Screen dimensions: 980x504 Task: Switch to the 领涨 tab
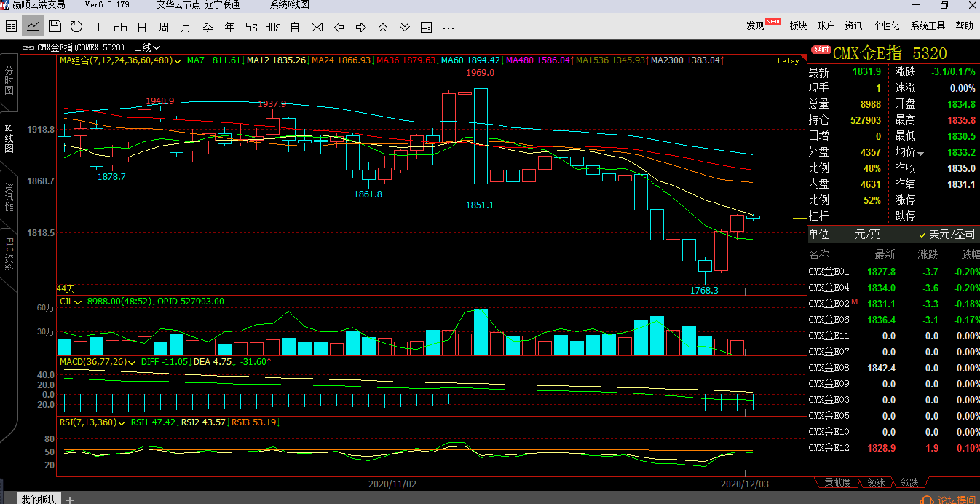[876, 482]
